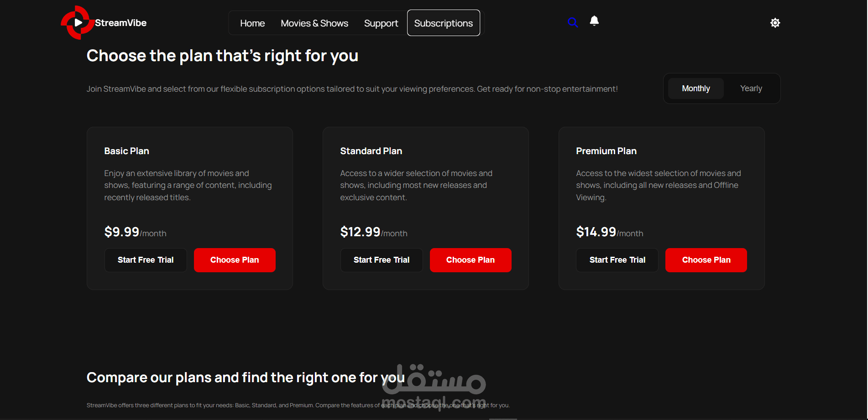This screenshot has height=420, width=868.
Task: Open search with the magnifier icon
Action: click(x=573, y=22)
